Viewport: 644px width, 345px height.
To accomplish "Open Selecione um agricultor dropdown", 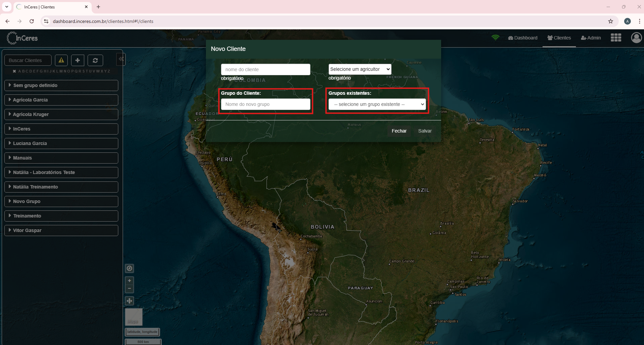I will (x=360, y=69).
